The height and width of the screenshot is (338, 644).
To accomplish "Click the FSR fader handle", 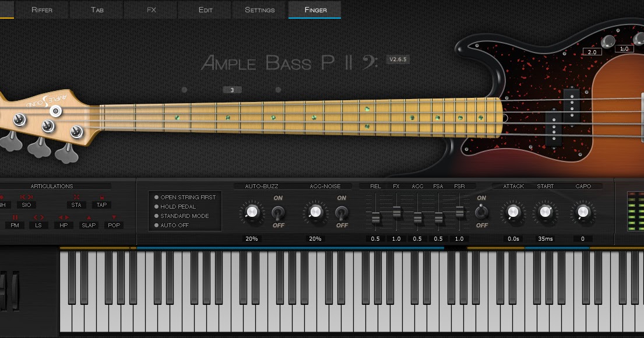I will pos(460,212).
